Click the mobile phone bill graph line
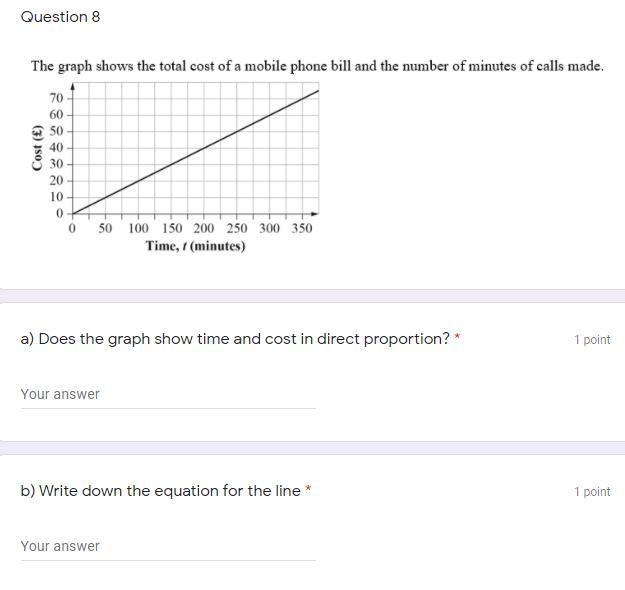625x590 pixels. coord(197,150)
